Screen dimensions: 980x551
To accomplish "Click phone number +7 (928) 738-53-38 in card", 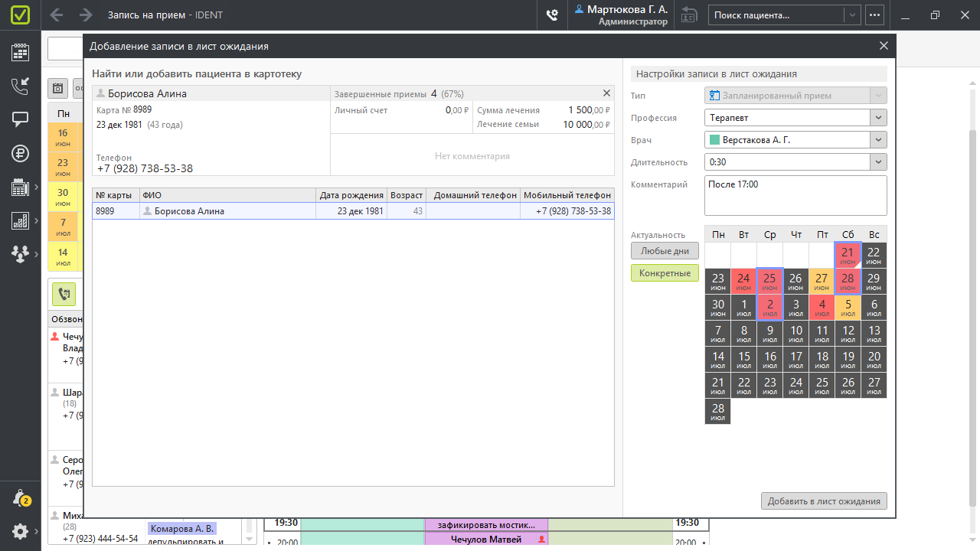I will pyautogui.click(x=145, y=168).
